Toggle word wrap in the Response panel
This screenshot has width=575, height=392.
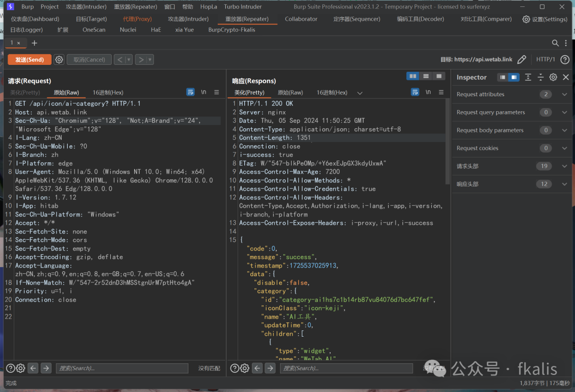point(415,93)
